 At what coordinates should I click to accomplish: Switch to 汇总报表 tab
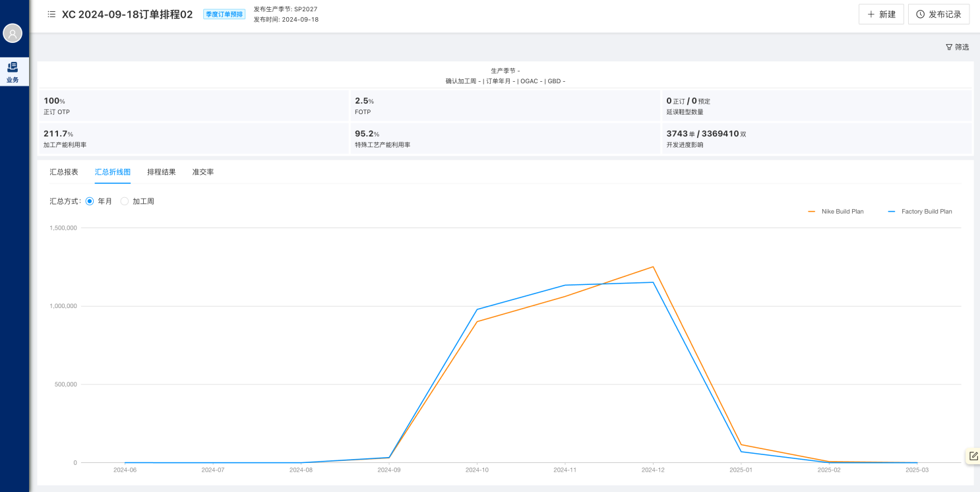(x=64, y=172)
